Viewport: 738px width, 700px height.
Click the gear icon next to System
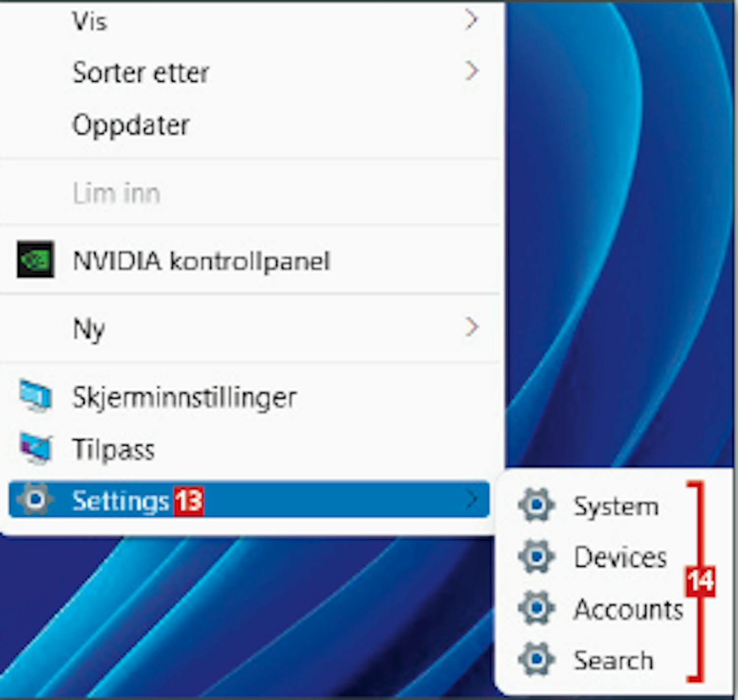[x=536, y=505]
